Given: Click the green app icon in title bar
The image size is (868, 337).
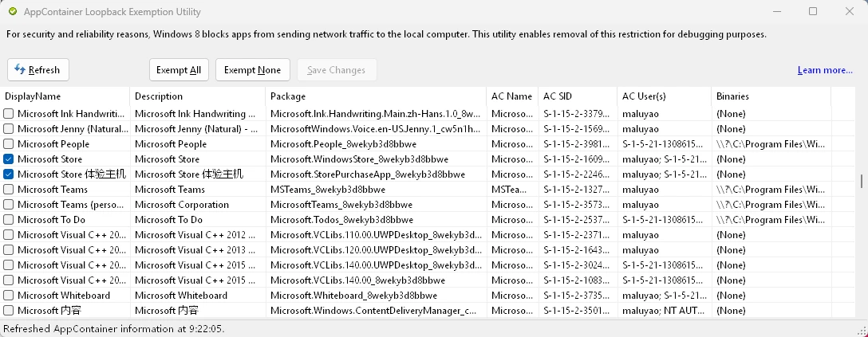Looking at the screenshot, I should point(13,12).
